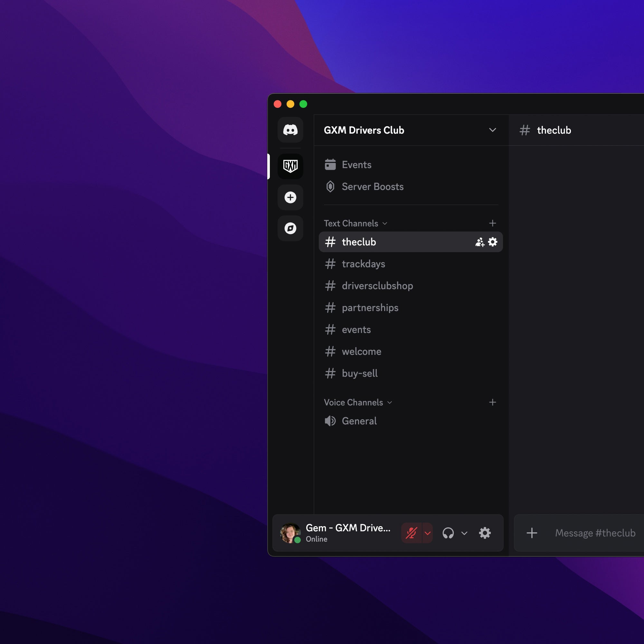The width and height of the screenshot is (644, 644).
Task: Open Server Boosts item
Action: click(372, 187)
